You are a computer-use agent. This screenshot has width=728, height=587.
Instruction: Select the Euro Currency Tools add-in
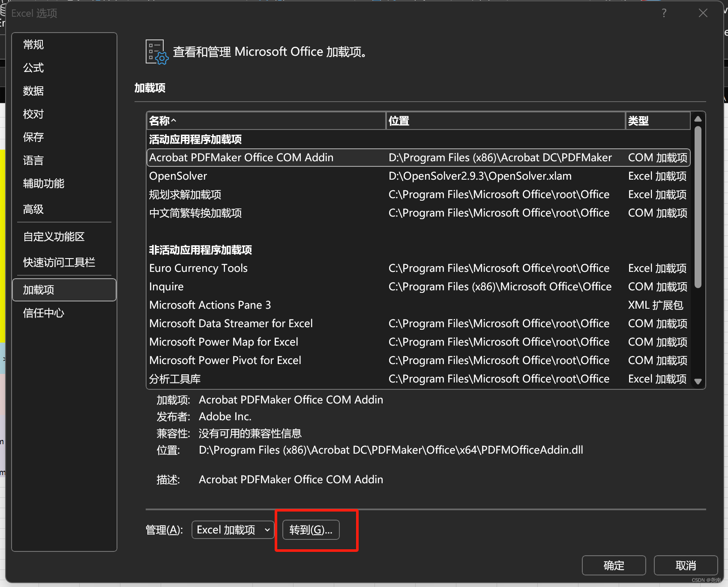[198, 268]
